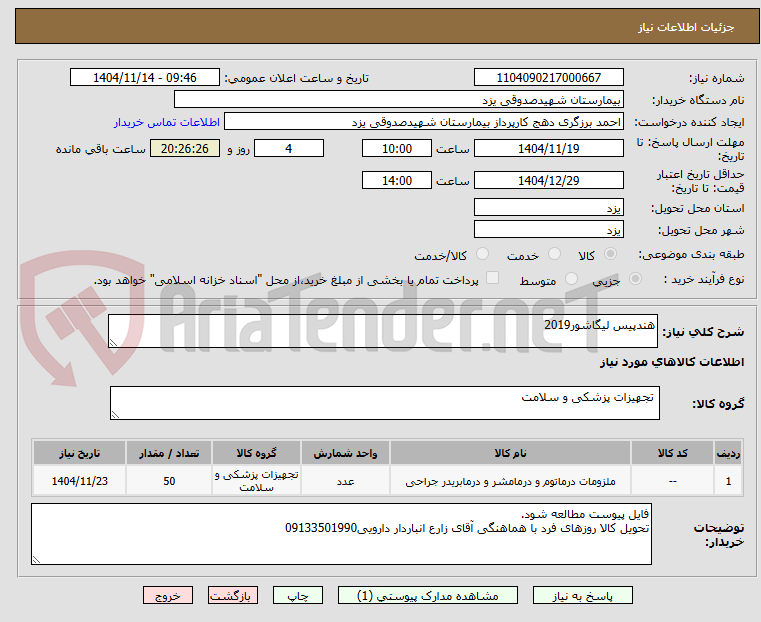Click the پاسخ به نیاز button
The width and height of the screenshot is (761, 622).
[582, 595]
